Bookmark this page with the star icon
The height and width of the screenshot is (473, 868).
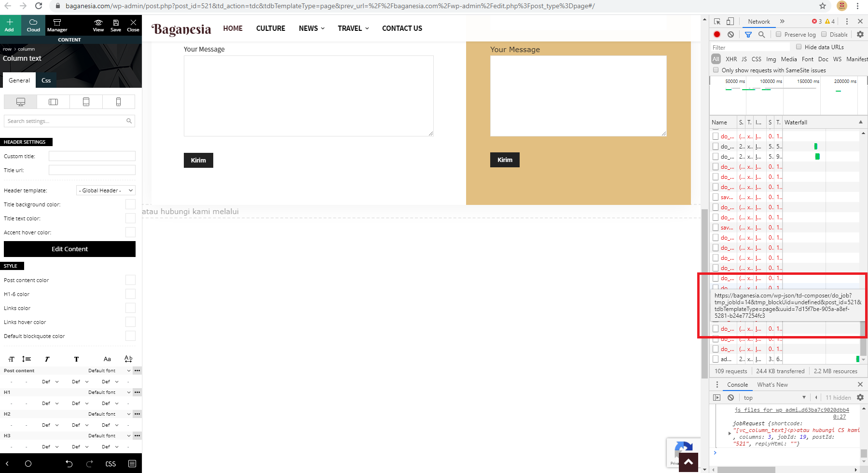point(823,6)
